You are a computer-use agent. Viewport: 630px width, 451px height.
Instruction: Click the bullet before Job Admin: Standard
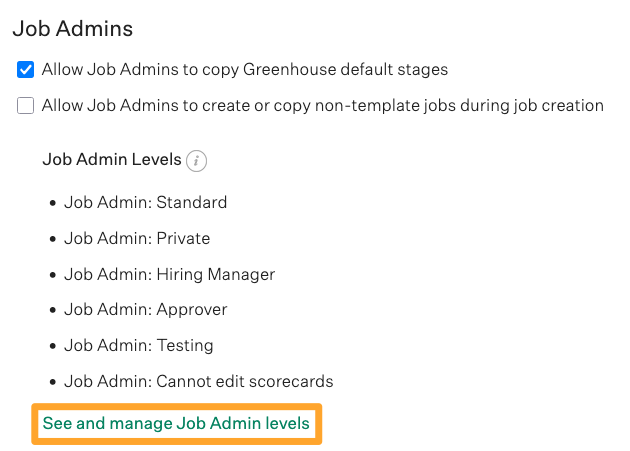pos(53,203)
